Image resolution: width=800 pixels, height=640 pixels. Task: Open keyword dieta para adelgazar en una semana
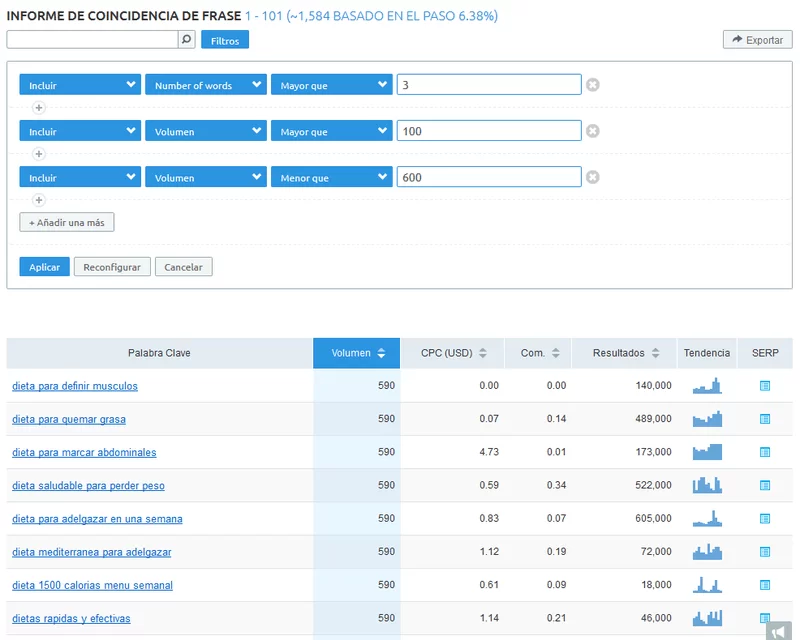[97, 519]
